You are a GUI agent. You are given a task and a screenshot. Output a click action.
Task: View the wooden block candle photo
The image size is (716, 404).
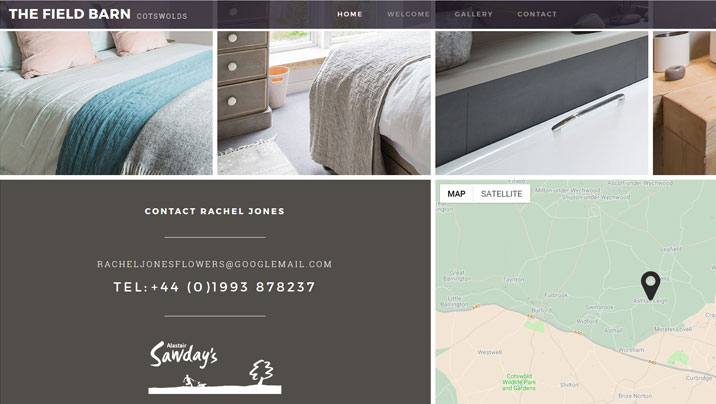coord(684,103)
